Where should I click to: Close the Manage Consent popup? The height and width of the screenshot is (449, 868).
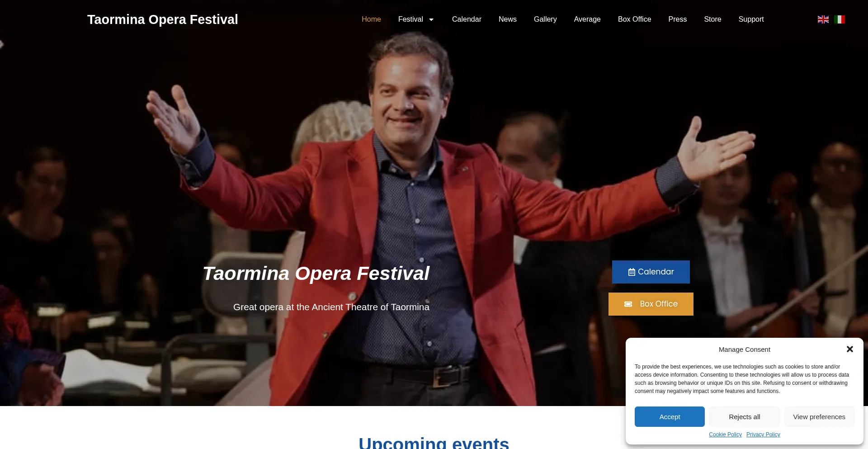tap(849, 349)
